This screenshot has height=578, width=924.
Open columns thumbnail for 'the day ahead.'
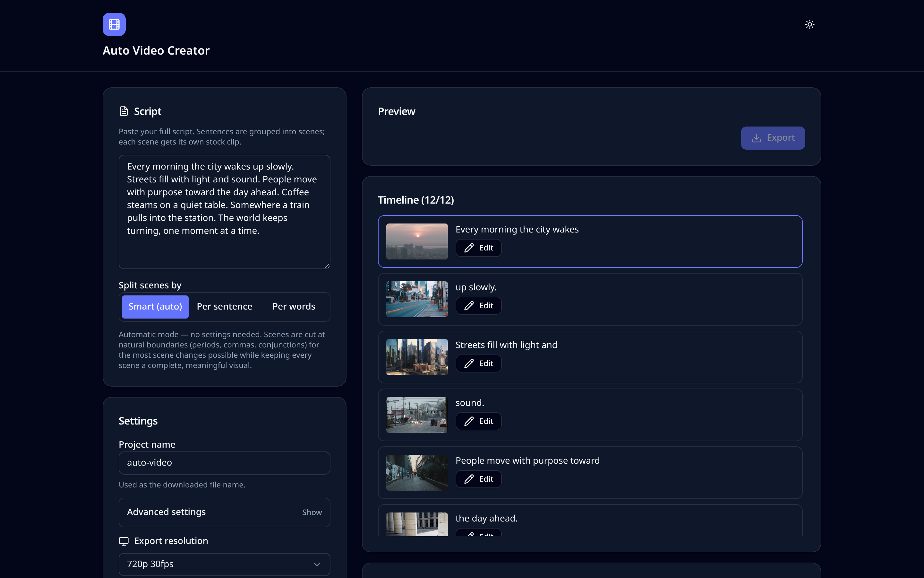click(417, 524)
